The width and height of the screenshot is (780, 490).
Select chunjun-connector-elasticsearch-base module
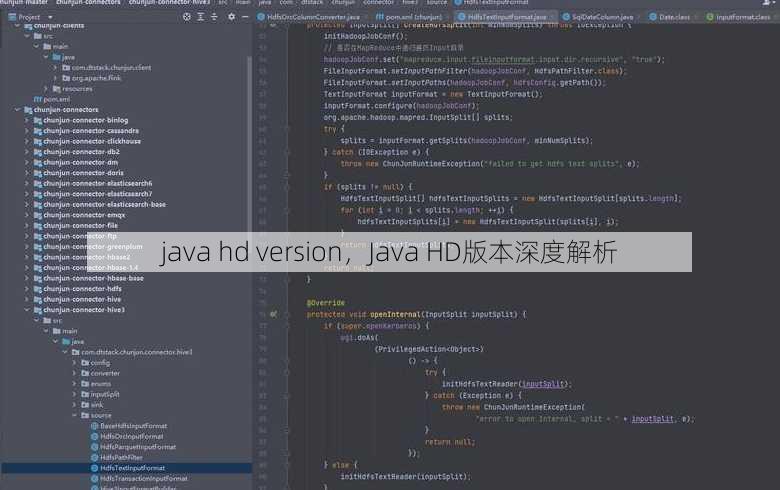104,204
